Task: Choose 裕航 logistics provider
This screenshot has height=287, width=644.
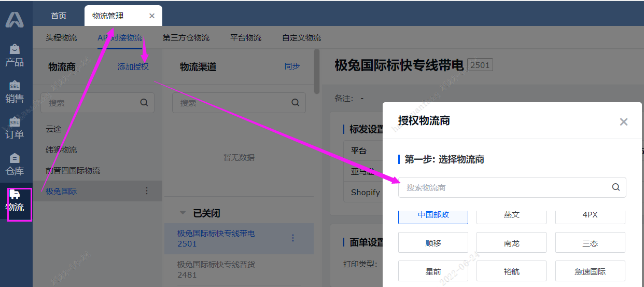Action: click(511, 271)
